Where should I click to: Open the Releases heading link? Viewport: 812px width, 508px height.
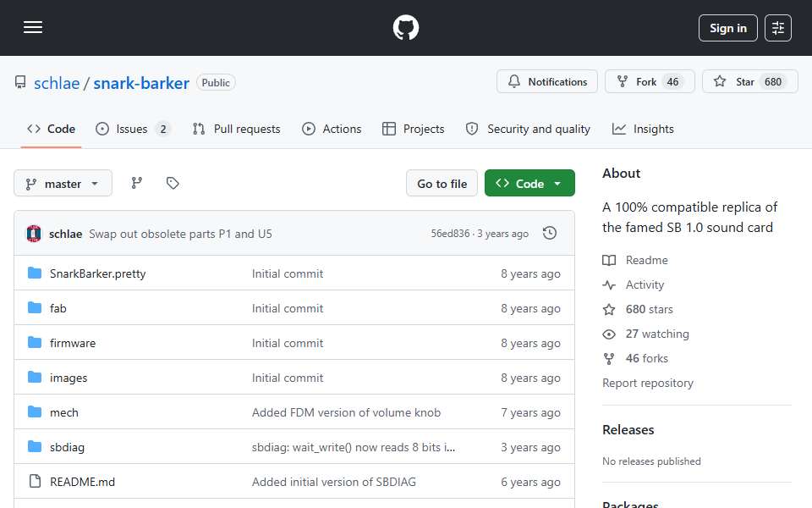(x=628, y=430)
